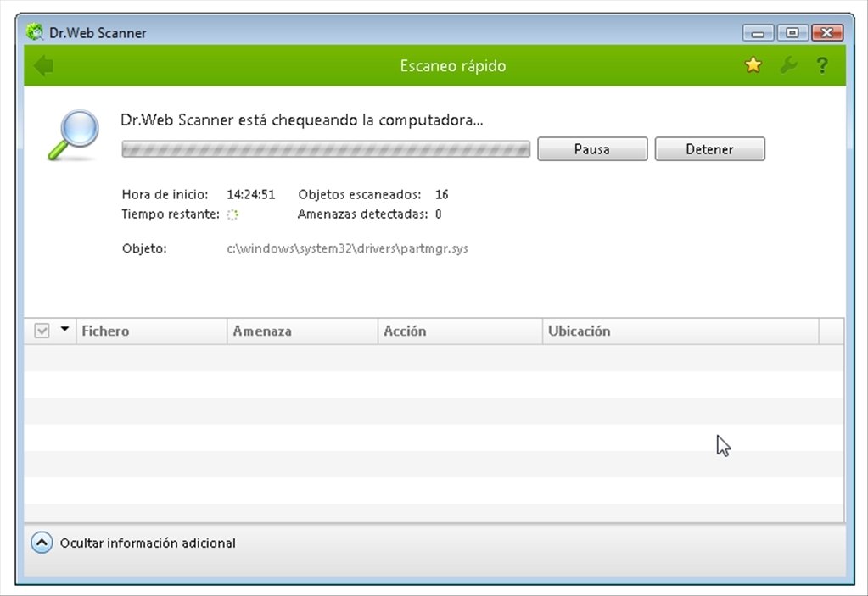Image resolution: width=868 pixels, height=596 pixels.
Task: Open settings via the wrench icon
Action: click(788, 65)
